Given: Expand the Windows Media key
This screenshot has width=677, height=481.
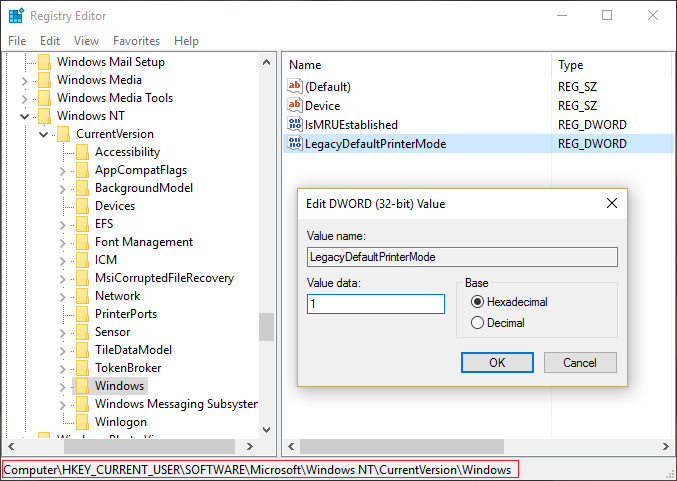Looking at the screenshot, I should (x=25, y=80).
